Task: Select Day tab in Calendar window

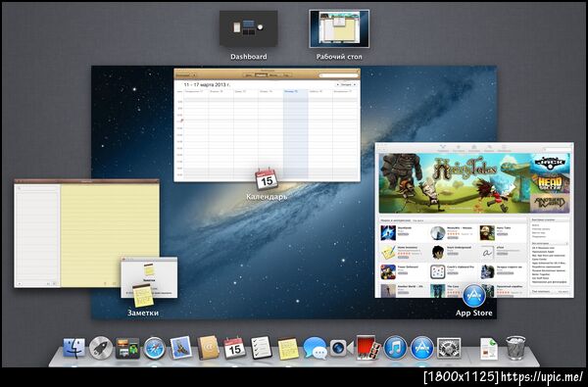Action: click(249, 75)
